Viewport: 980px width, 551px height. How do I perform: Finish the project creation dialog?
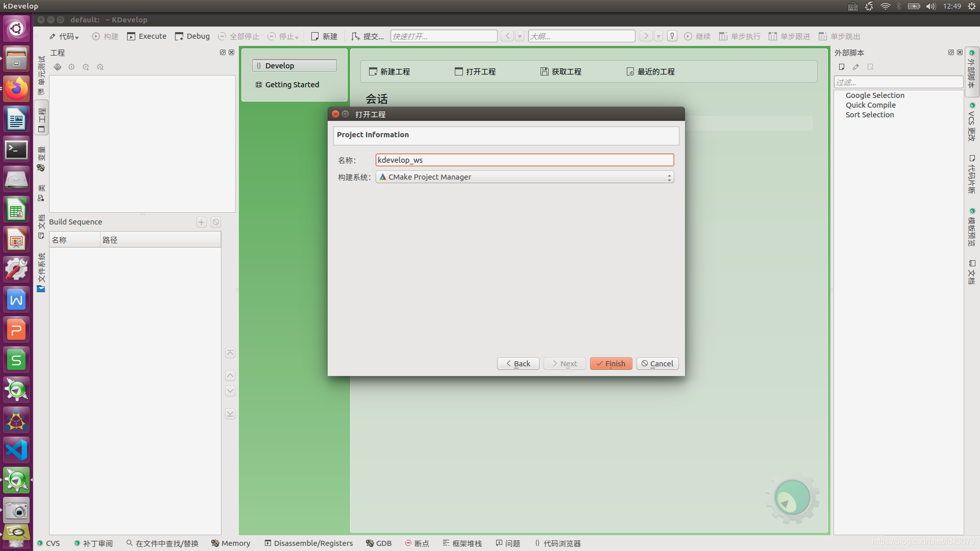610,363
